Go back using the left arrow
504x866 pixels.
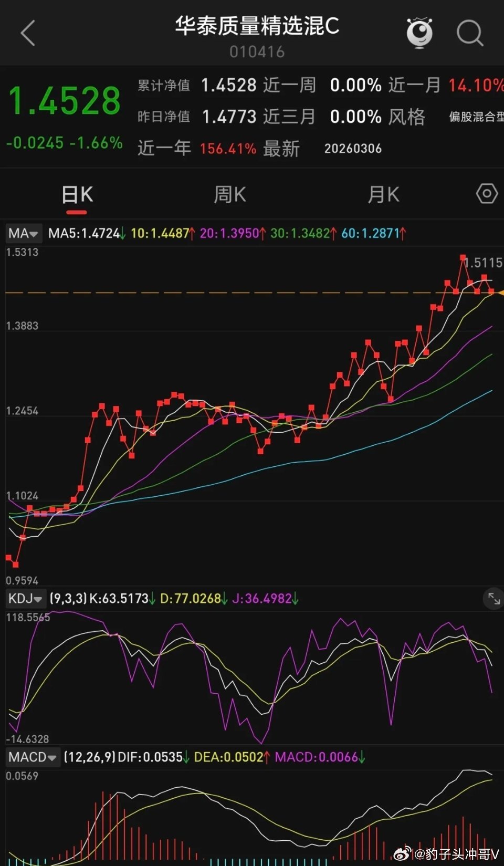point(28,33)
